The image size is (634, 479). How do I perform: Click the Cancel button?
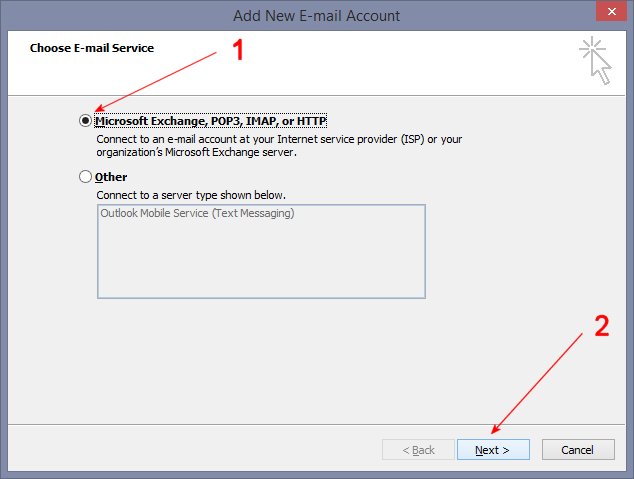pos(578,449)
